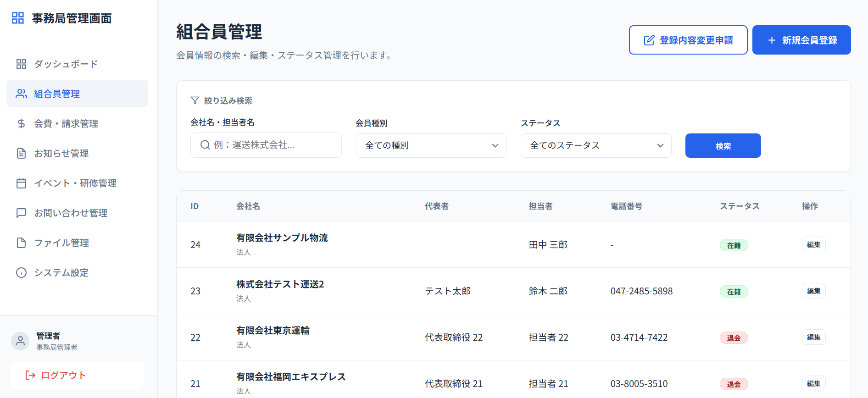Click the 登録内容変更申請 button
Viewport: 868px width, 398px height.
(x=688, y=40)
